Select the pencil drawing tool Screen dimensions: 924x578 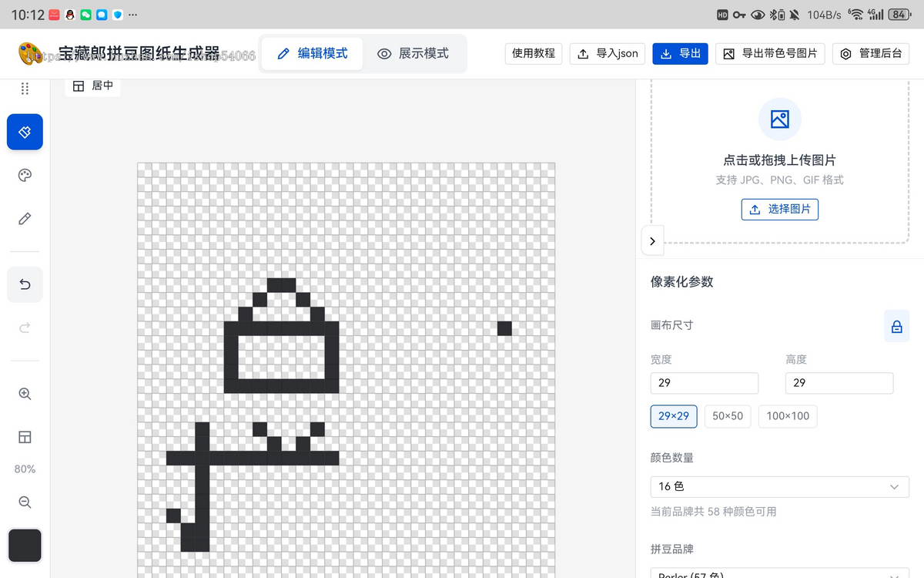[x=25, y=219]
